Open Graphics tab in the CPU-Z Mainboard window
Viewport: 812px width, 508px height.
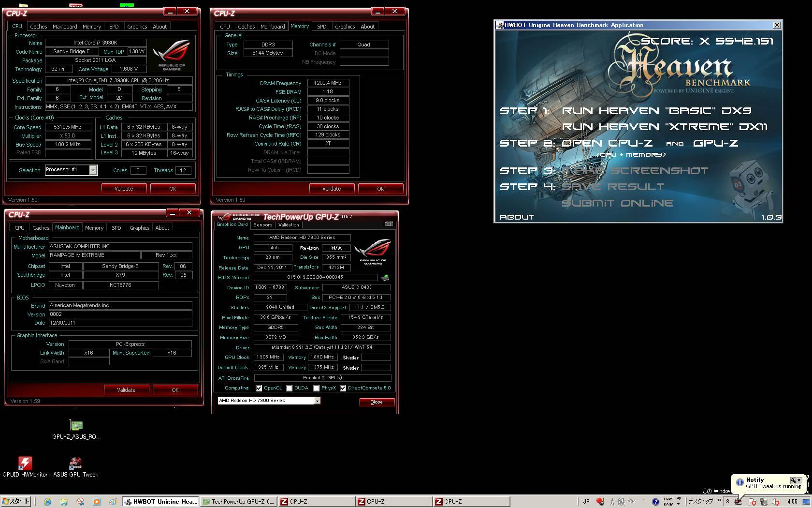pyautogui.click(x=140, y=228)
